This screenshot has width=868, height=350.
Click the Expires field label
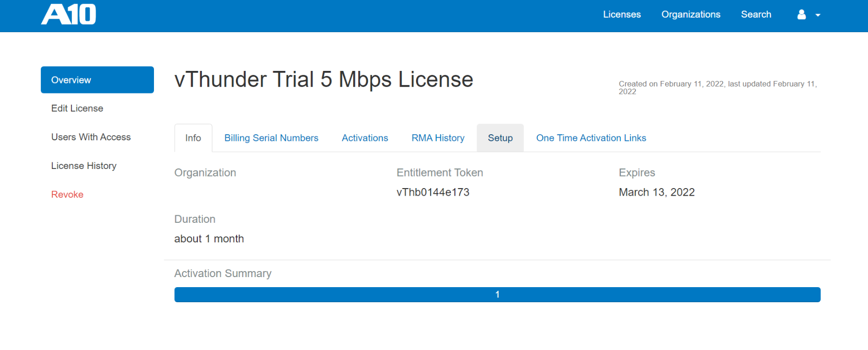[x=637, y=172]
